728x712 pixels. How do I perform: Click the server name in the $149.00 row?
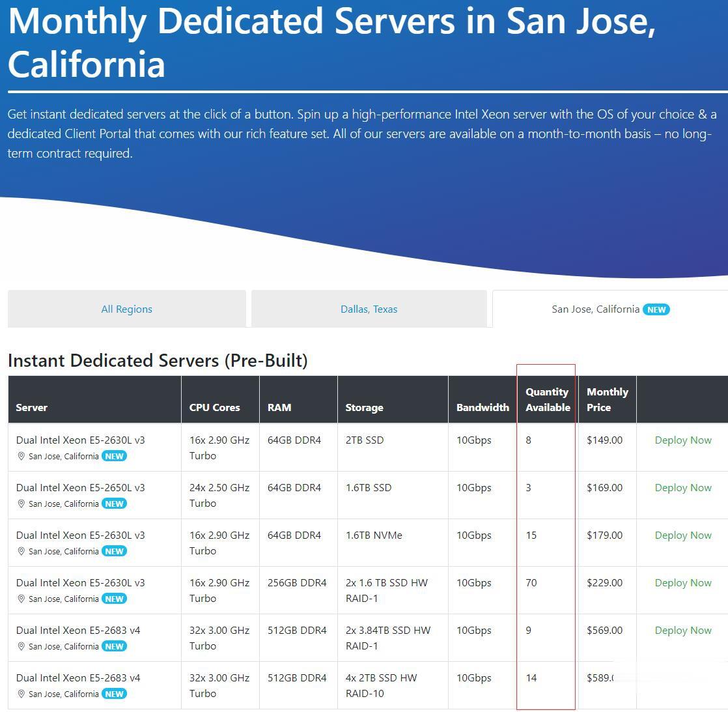[x=80, y=440]
